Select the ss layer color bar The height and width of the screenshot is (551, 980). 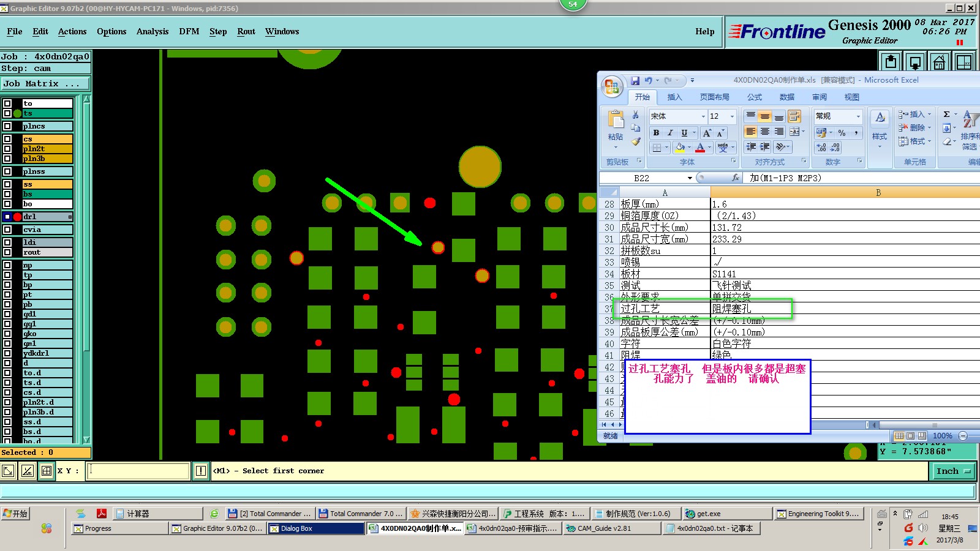(47, 184)
